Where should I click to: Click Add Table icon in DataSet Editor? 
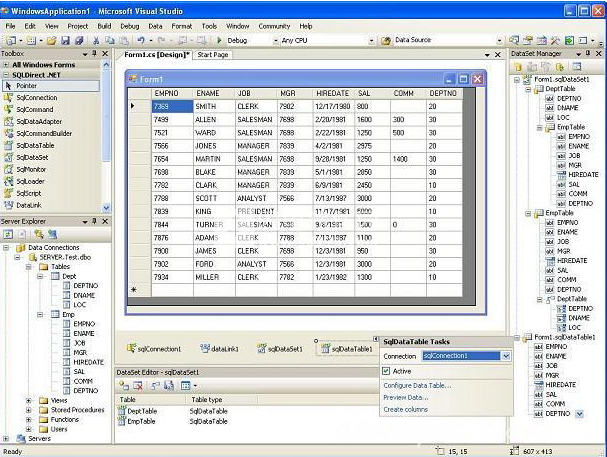tap(124, 385)
